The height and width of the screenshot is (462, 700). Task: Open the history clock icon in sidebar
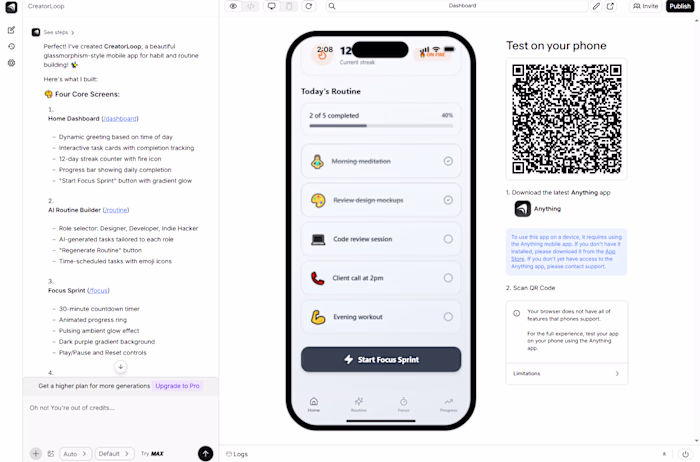(11, 46)
